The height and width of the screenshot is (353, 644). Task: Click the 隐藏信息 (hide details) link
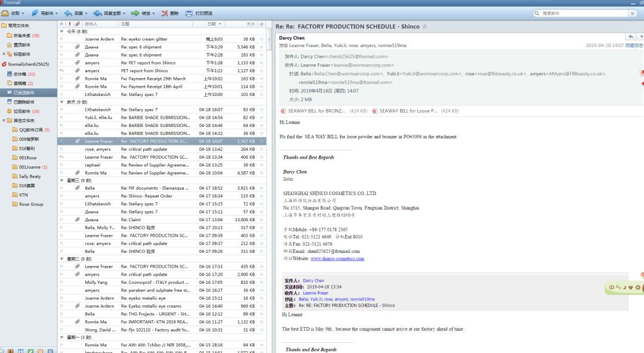tap(634, 45)
